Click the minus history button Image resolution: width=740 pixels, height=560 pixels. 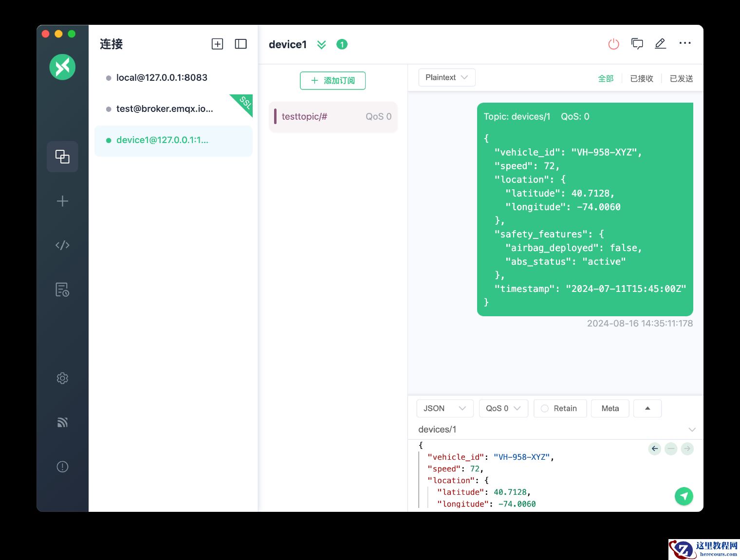click(x=671, y=449)
